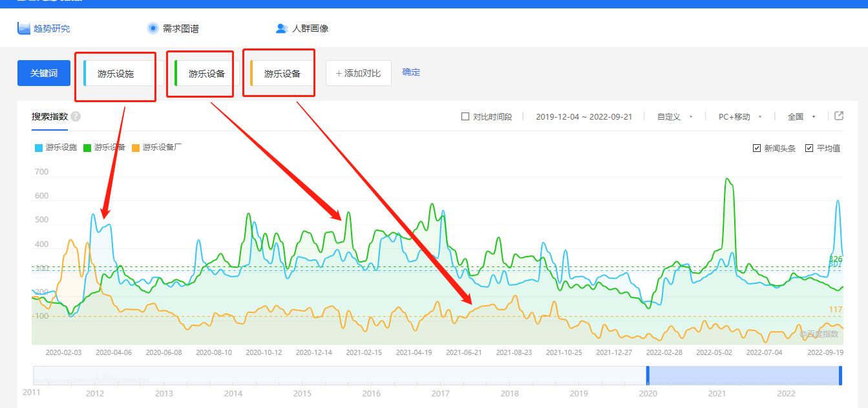Switch to the 需求图谱 tab

173,28
